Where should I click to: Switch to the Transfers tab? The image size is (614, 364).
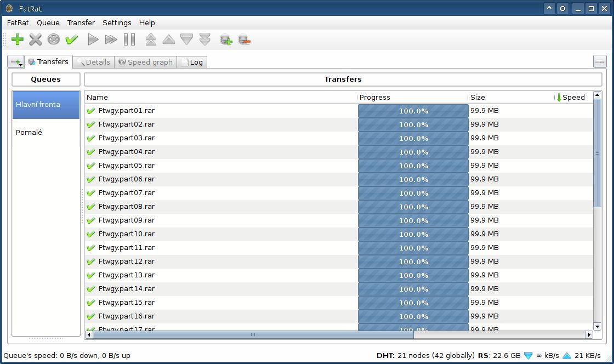tap(49, 61)
